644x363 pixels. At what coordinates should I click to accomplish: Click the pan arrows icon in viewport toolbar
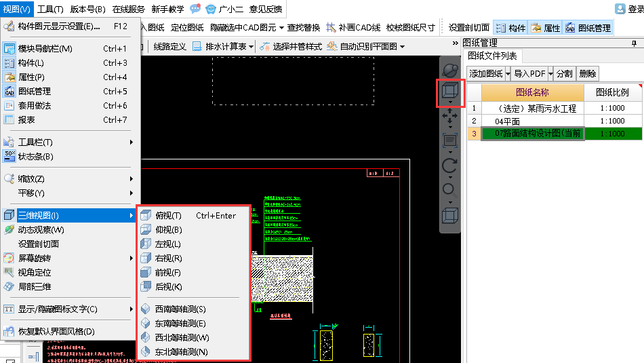tap(449, 117)
